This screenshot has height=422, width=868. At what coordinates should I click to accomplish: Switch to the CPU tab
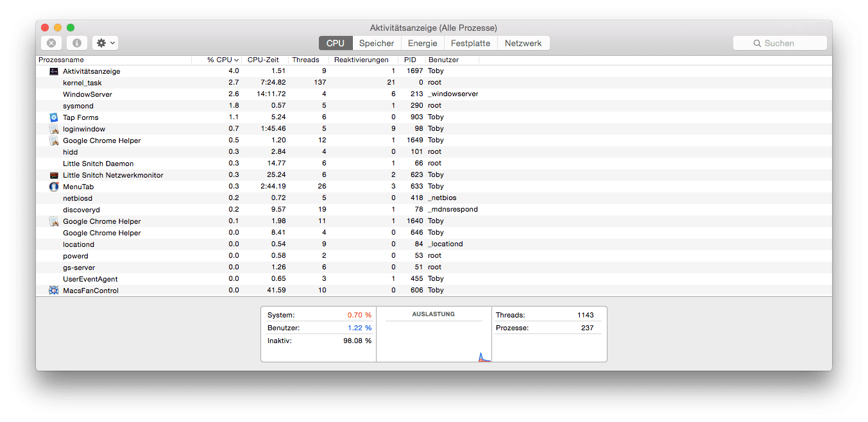(x=336, y=43)
